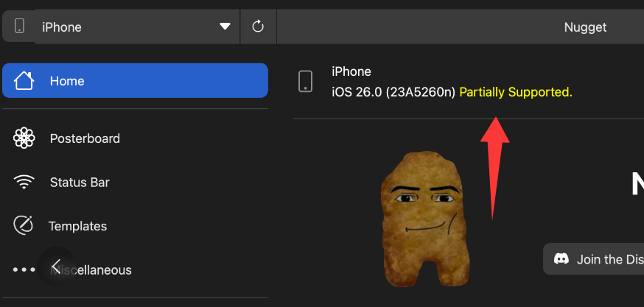Click the Wi-Fi Status Bar icon
The width and height of the screenshot is (644, 307).
coord(24,183)
